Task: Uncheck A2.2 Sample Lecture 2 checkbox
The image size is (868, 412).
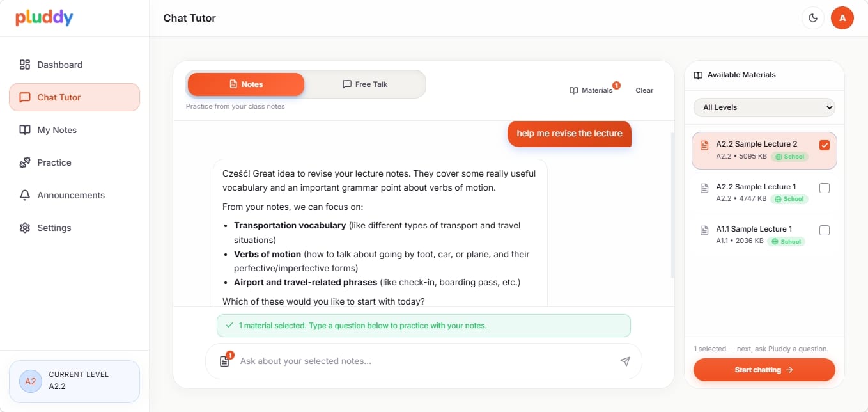Action: coord(825,145)
